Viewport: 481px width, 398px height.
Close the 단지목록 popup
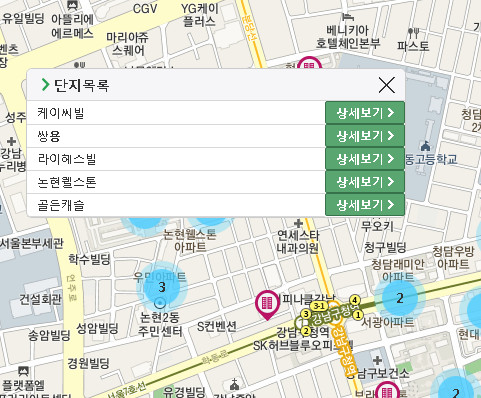click(x=387, y=85)
